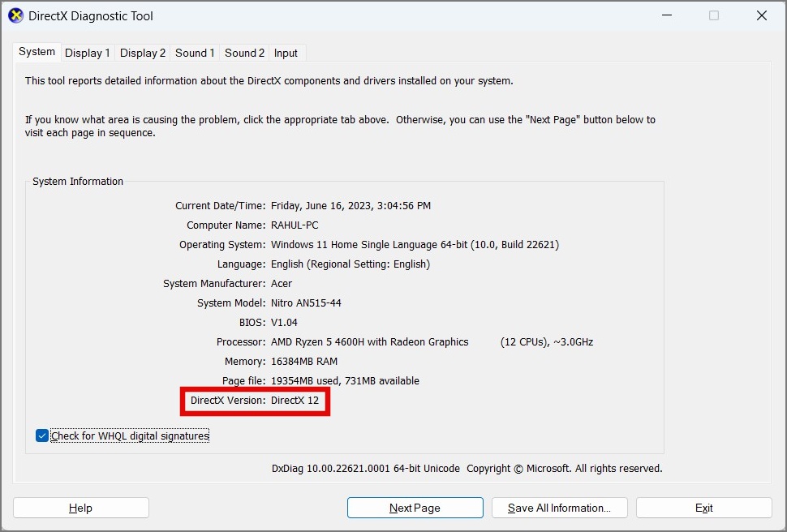The height and width of the screenshot is (532, 787).
Task: Click the DirectX Version label
Action: click(x=228, y=401)
